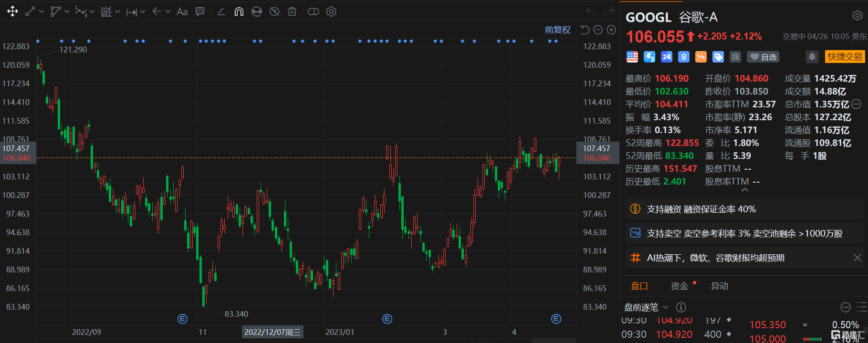Set a price alert bell
This screenshot has width=868, height=343.
click(812, 57)
